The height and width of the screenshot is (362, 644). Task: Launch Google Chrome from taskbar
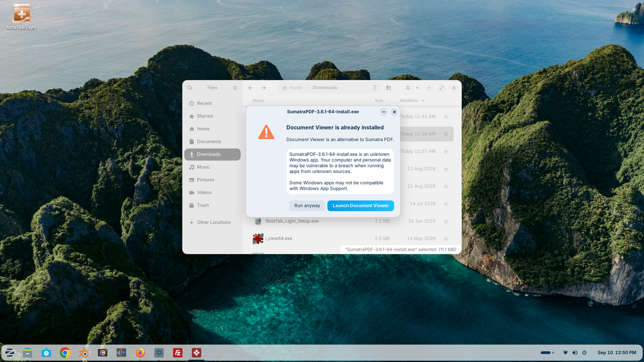click(x=65, y=353)
